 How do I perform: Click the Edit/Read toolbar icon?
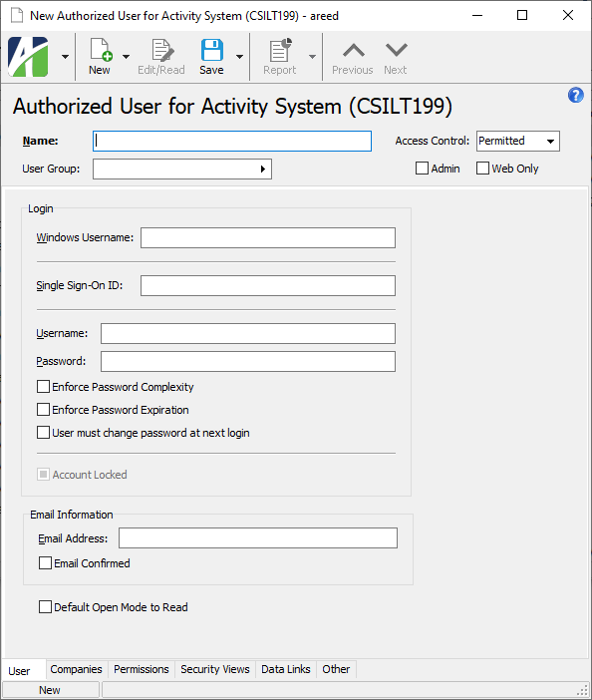(161, 50)
